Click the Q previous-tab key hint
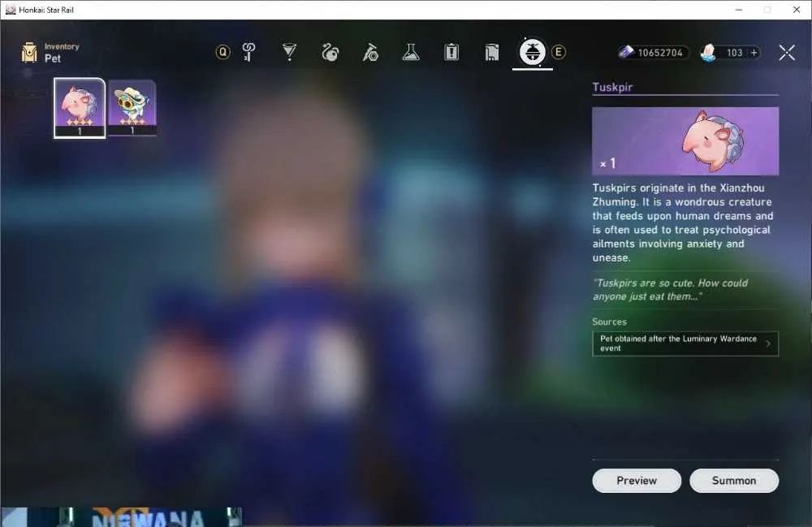 click(x=222, y=52)
